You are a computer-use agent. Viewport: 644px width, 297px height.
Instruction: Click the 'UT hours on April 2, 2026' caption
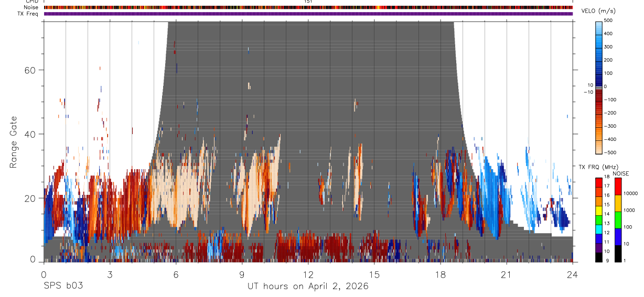[308, 287]
